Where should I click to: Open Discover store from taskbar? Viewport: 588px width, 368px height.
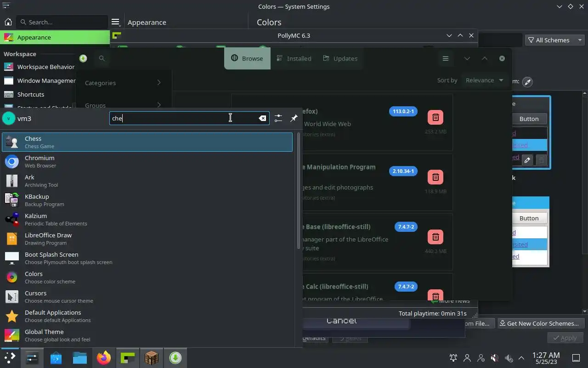pos(56,357)
